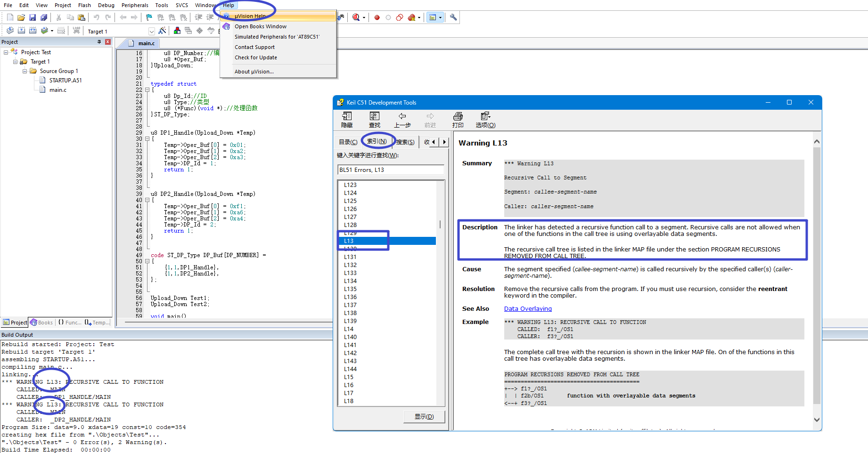Image resolution: width=868 pixels, height=453 pixels.
Task: Open window layout dropdown arrow
Action: click(440, 18)
